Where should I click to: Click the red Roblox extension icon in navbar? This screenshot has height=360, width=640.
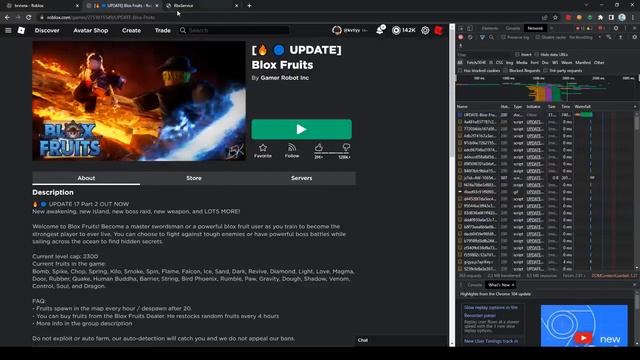click(x=439, y=30)
